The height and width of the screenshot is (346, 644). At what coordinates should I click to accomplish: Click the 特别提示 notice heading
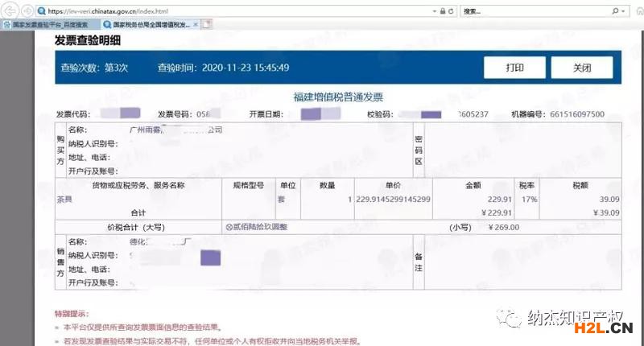(x=71, y=313)
